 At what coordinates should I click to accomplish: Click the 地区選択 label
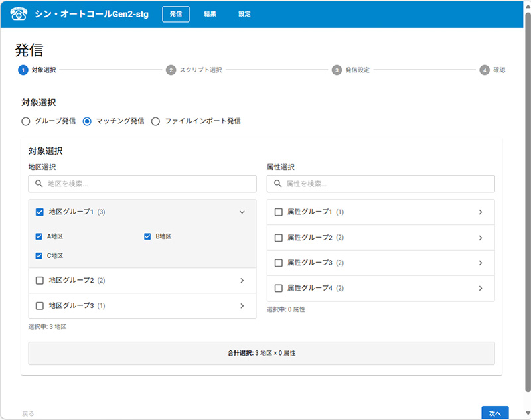(42, 167)
